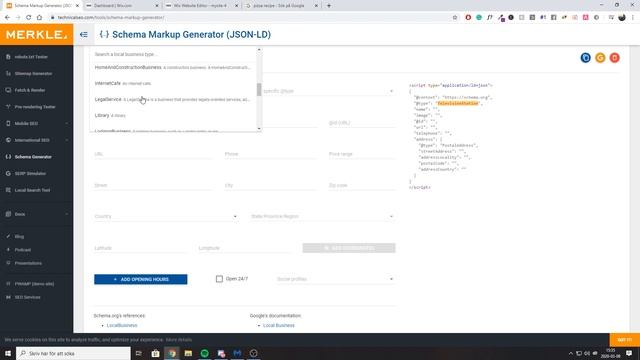This screenshot has height=360, width=640.
Task: Open More details link in the cookie notice
Action: (x=179, y=340)
